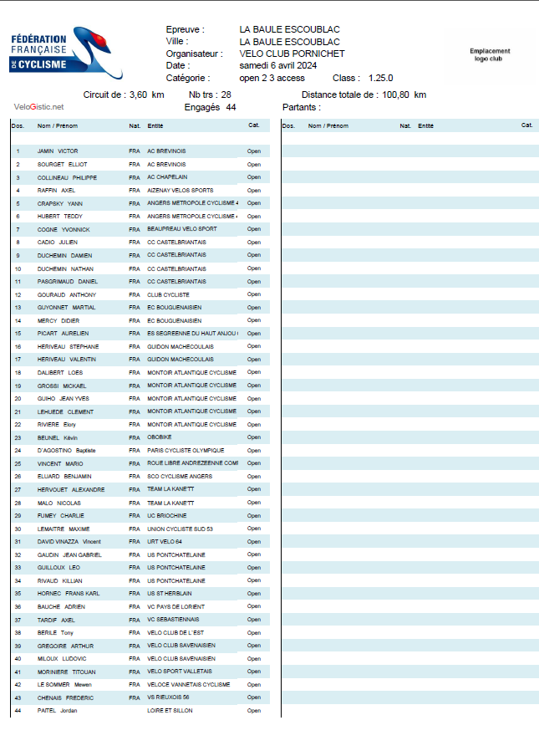The height and width of the screenshot is (756, 539).
Task: Click club name 'CLUB CYCLISTE'
Action: coord(168,294)
